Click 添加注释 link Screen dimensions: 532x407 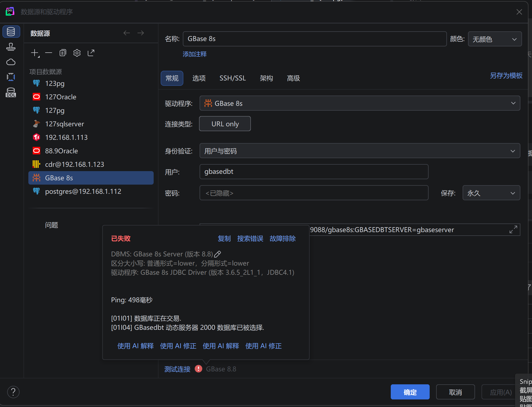pyautogui.click(x=195, y=54)
